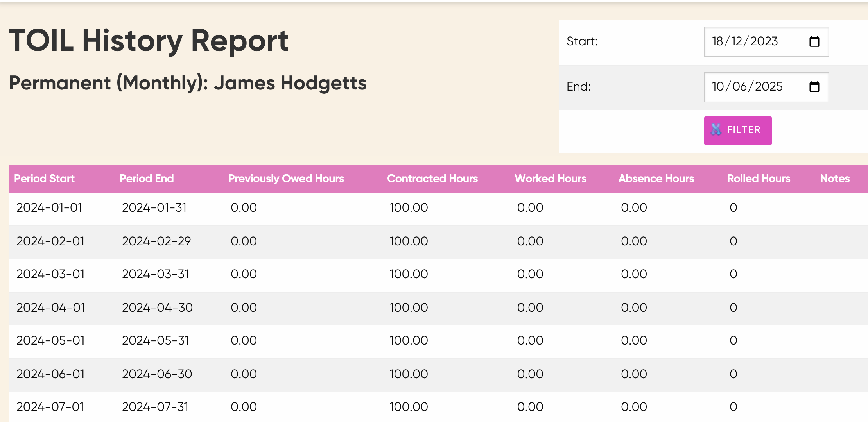Open the End date calendar picker icon

814,87
